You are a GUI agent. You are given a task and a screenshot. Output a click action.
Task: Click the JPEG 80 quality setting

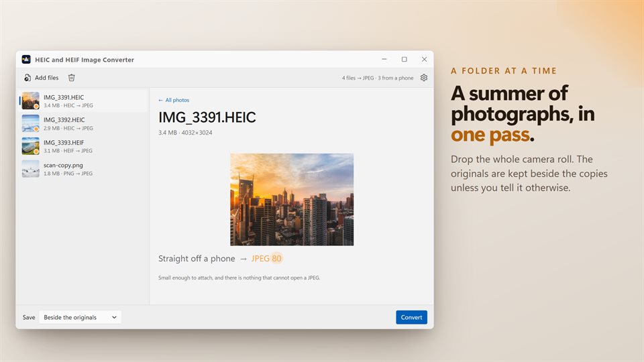[266, 259]
